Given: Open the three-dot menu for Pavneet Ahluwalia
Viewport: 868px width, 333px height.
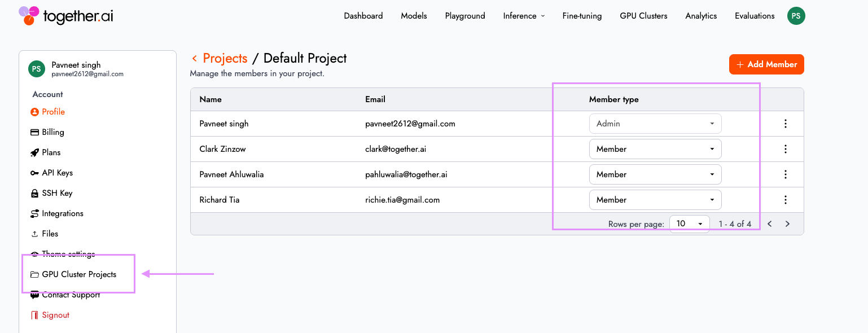Looking at the screenshot, I should pyautogui.click(x=786, y=174).
